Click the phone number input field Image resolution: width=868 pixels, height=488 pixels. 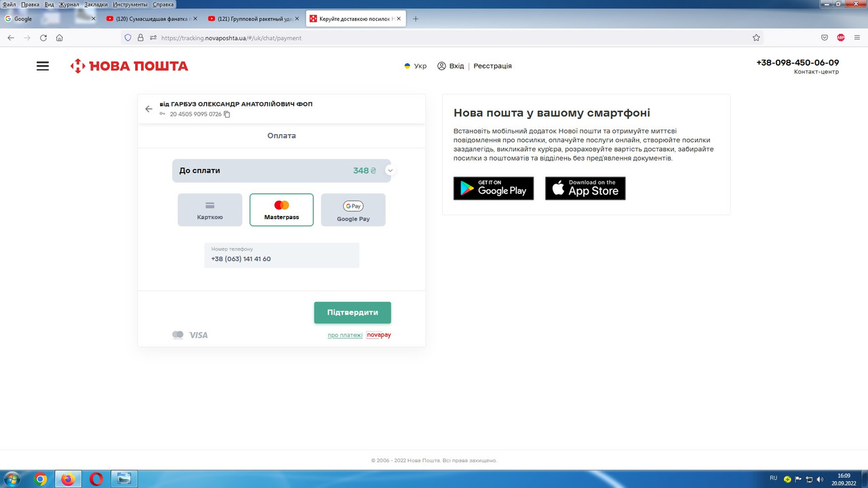(281, 255)
